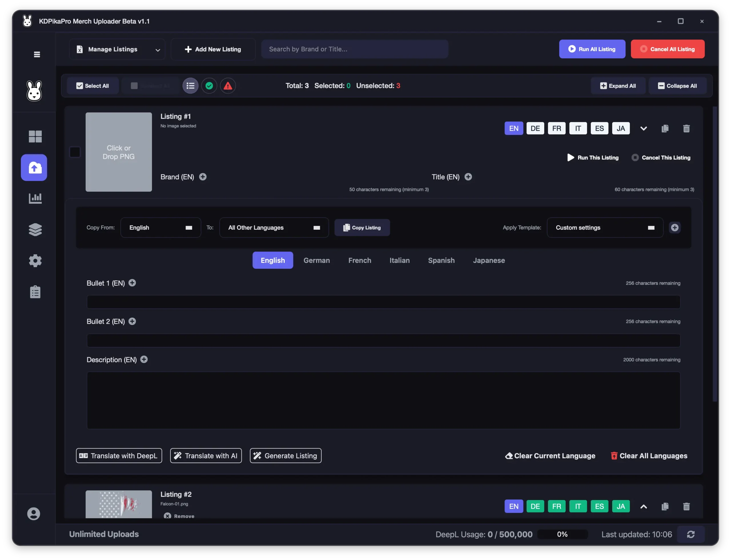The image size is (731, 560).
Task: Click the red error warning filter icon
Action: 228,86
